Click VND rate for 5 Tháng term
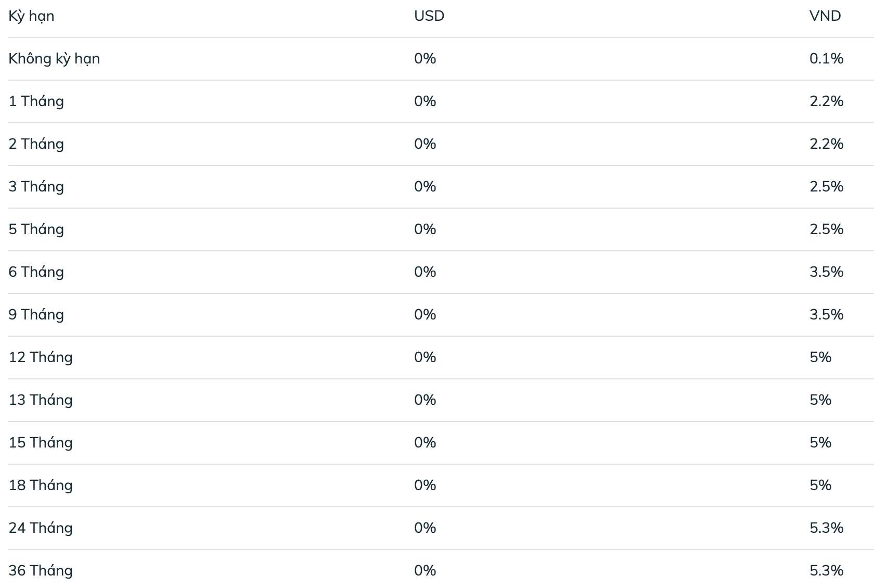 [826, 229]
